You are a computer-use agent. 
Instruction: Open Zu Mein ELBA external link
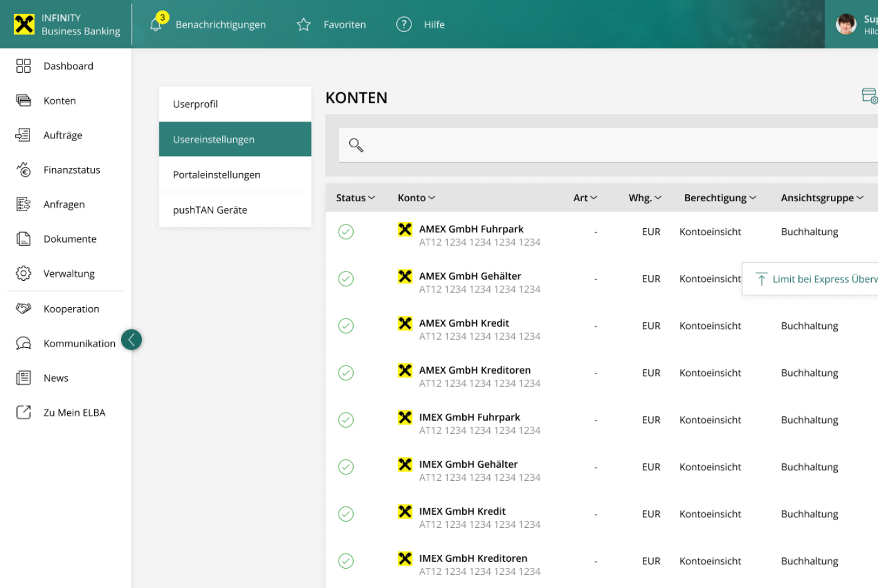point(74,412)
